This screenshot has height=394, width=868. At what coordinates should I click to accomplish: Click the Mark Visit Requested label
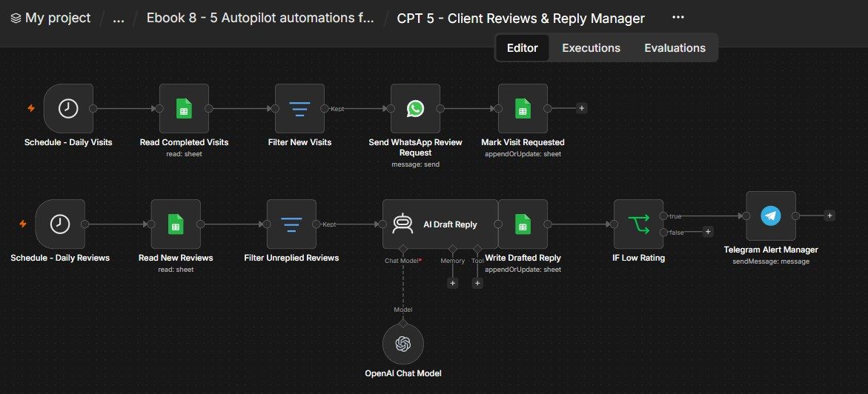[523, 143]
